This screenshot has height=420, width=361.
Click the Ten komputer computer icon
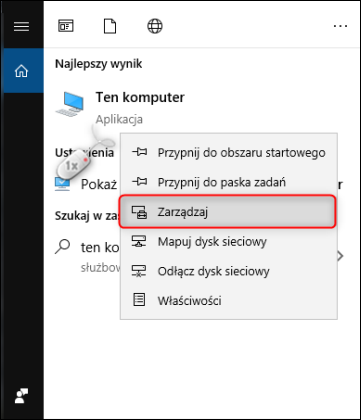pos(70,104)
